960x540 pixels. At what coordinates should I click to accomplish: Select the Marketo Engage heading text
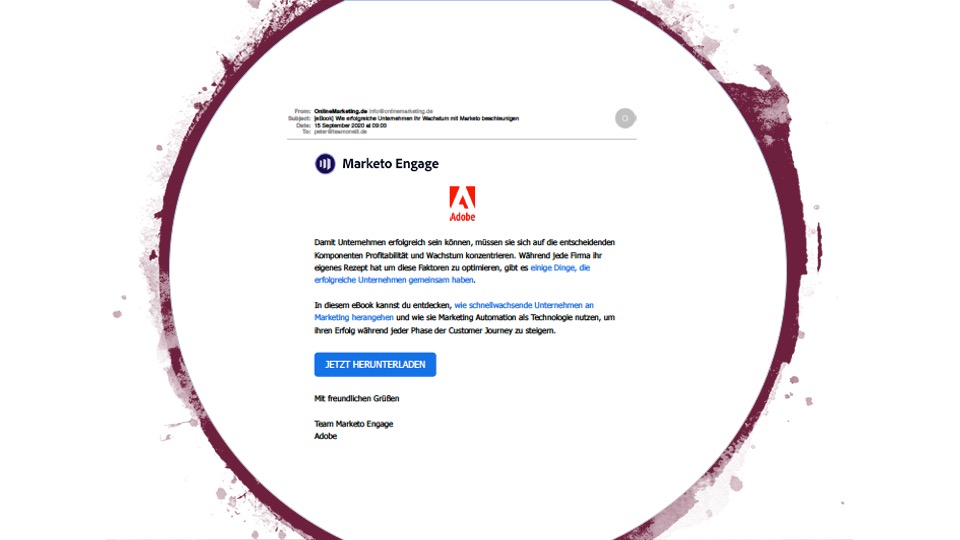pyautogui.click(x=390, y=163)
